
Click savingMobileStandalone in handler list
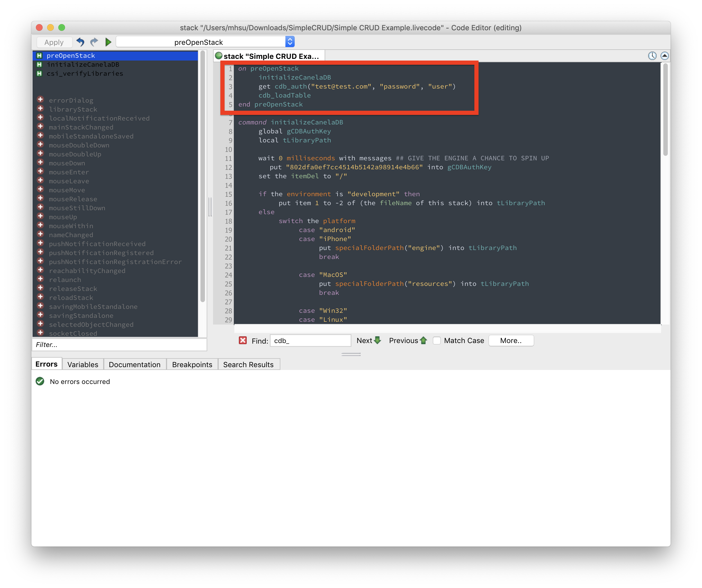click(x=93, y=306)
